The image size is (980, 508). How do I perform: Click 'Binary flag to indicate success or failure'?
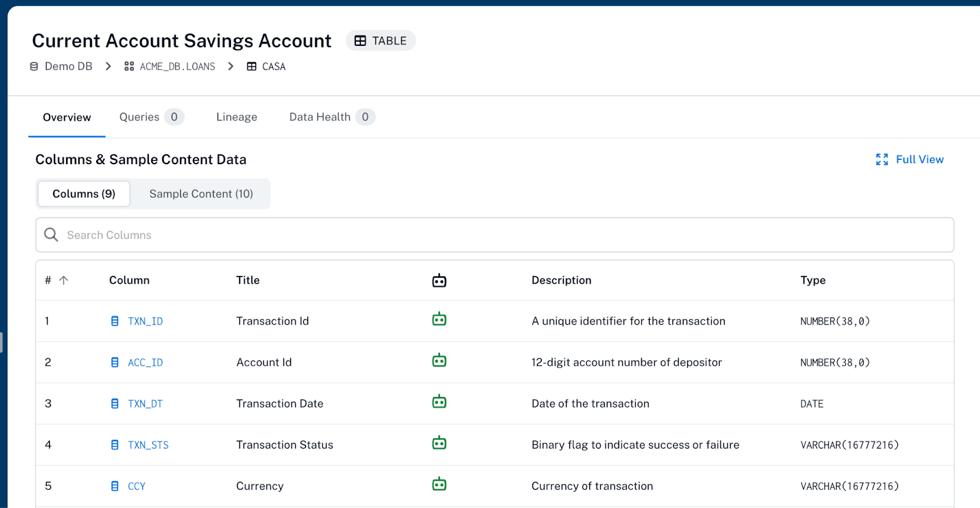point(635,445)
